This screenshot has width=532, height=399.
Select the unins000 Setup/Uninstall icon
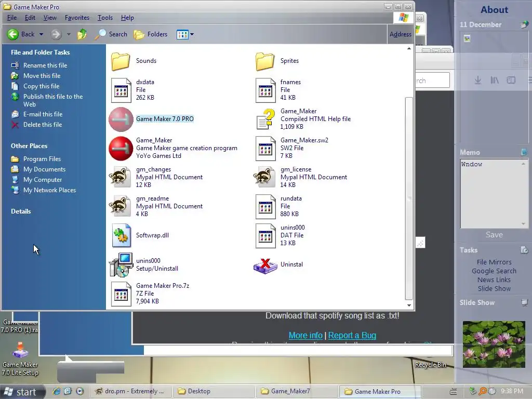(121, 265)
